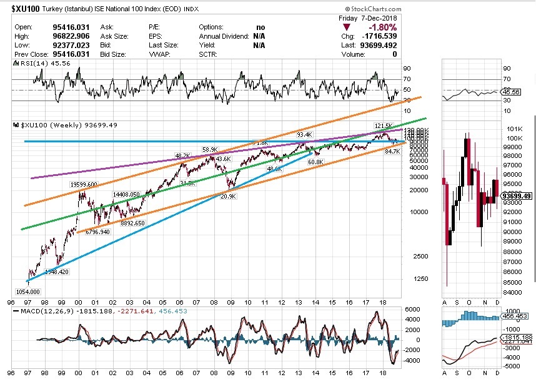
Task: Click the Friday 7-Dec-2018 date header
Action: coord(370,19)
